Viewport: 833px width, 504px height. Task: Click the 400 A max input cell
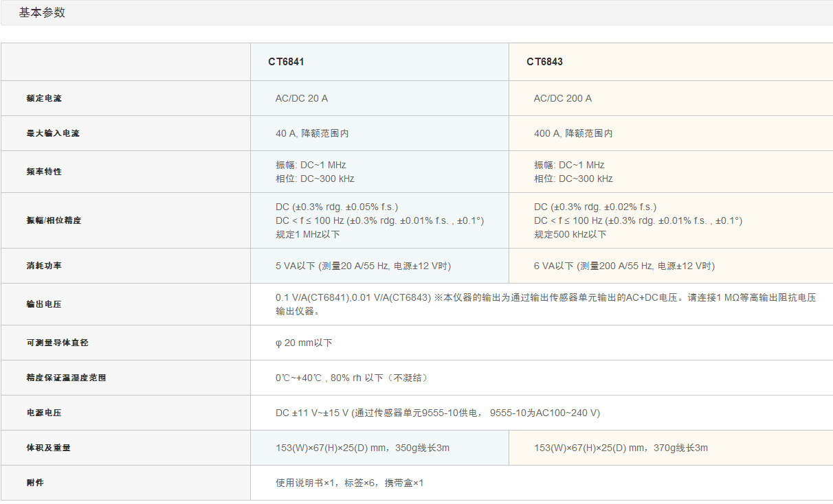[573, 133]
